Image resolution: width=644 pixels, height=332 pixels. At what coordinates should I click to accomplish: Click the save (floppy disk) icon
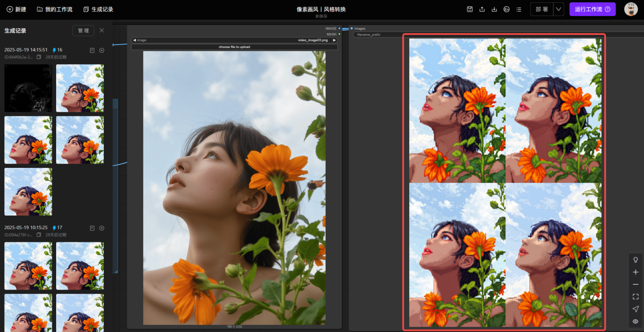click(470, 9)
